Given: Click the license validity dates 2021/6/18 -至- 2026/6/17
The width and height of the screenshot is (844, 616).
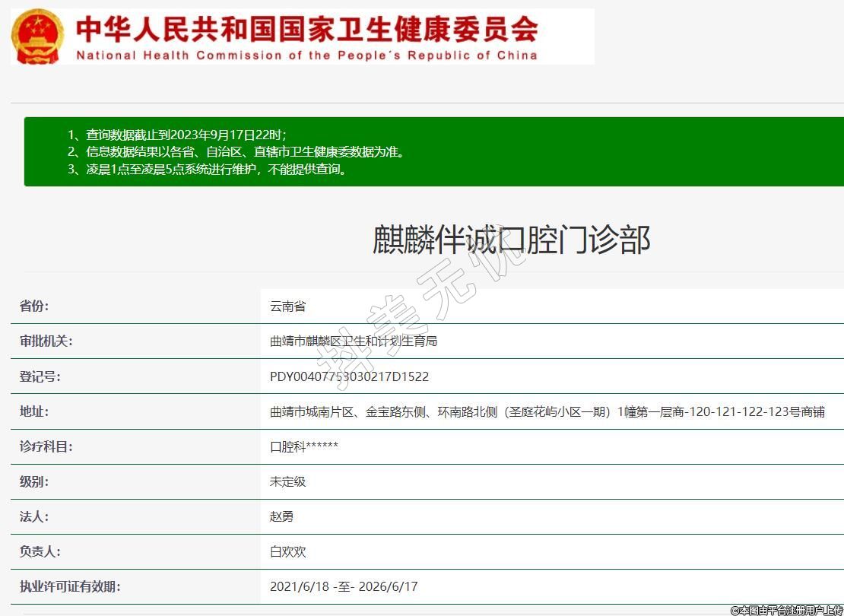Looking at the screenshot, I should 344,586.
